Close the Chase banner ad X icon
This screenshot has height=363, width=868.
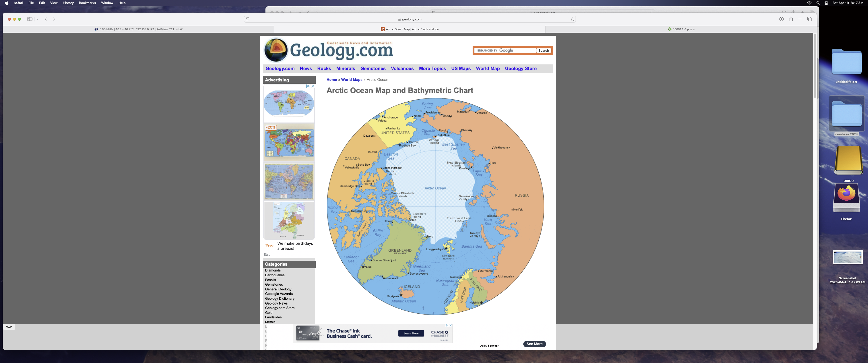450,326
